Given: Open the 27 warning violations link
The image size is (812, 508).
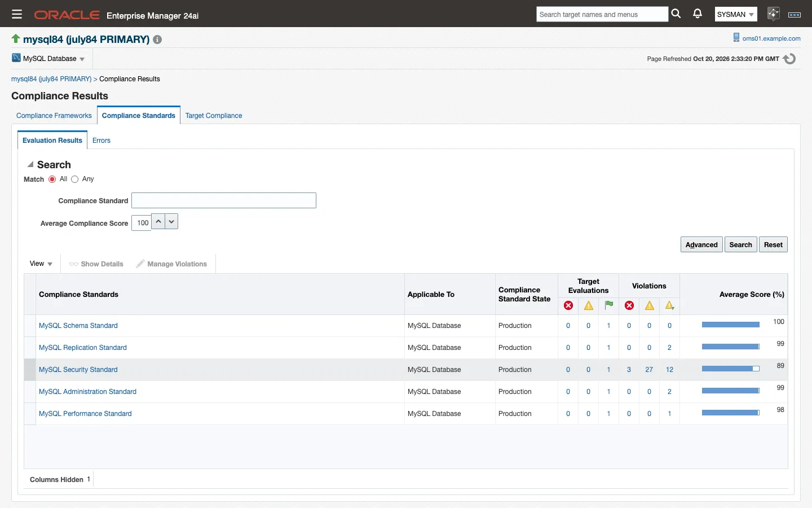Looking at the screenshot, I should point(649,370).
